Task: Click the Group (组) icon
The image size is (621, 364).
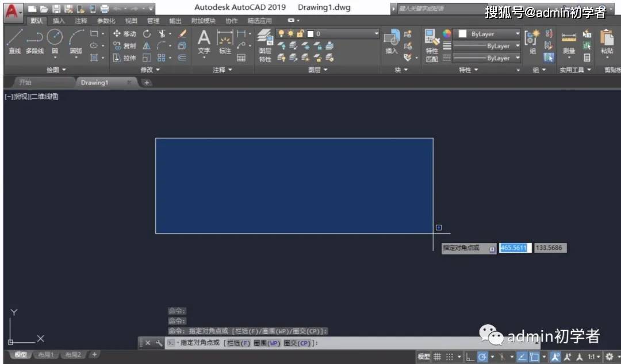Action: click(532, 42)
